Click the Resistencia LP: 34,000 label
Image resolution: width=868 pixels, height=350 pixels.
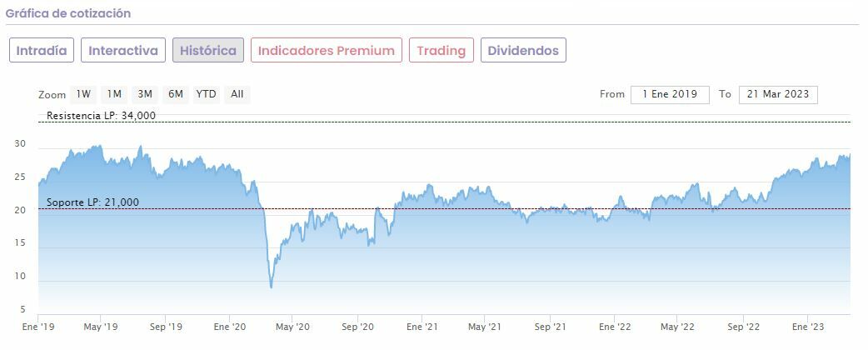pos(102,116)
